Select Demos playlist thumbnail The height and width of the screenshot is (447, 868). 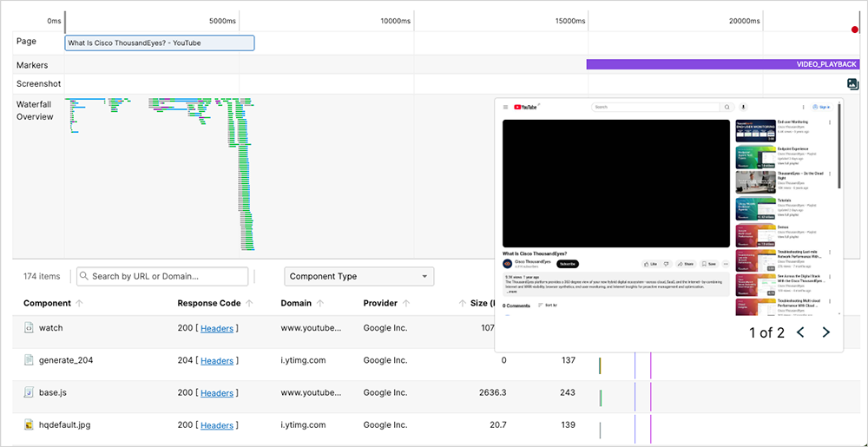click(x=755, y=234)
